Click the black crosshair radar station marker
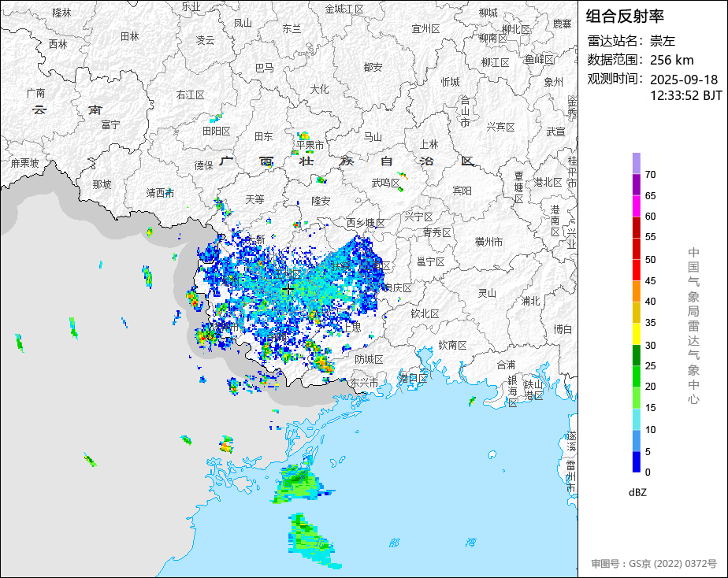728x578 pixels. [x=288, y=290]
